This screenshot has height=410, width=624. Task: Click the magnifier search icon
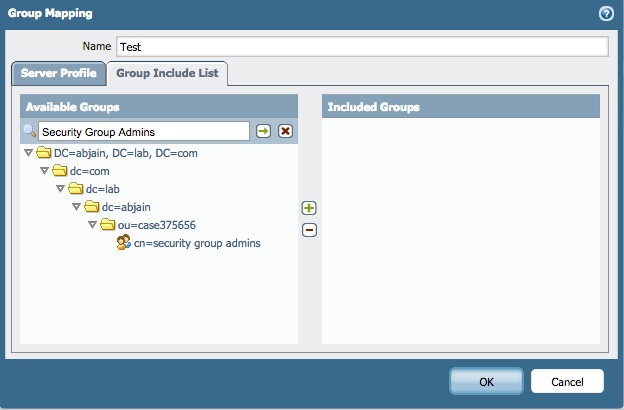coord(29,131)
